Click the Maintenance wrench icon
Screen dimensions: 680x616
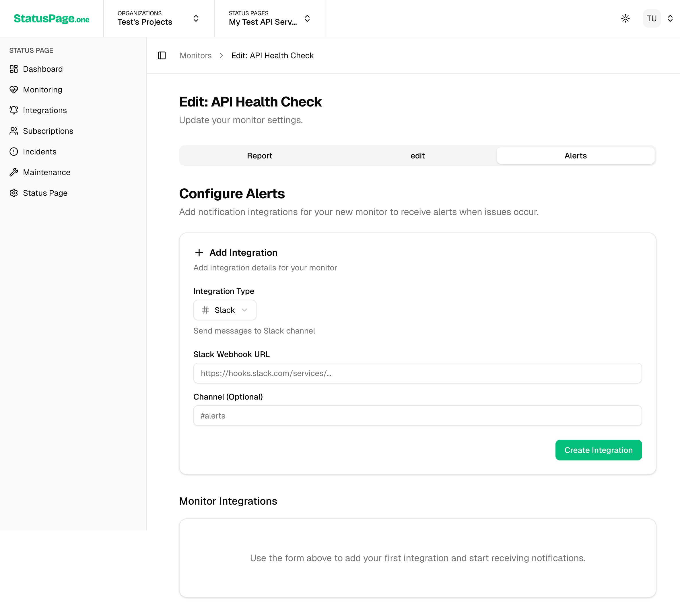tap(14, 172)
